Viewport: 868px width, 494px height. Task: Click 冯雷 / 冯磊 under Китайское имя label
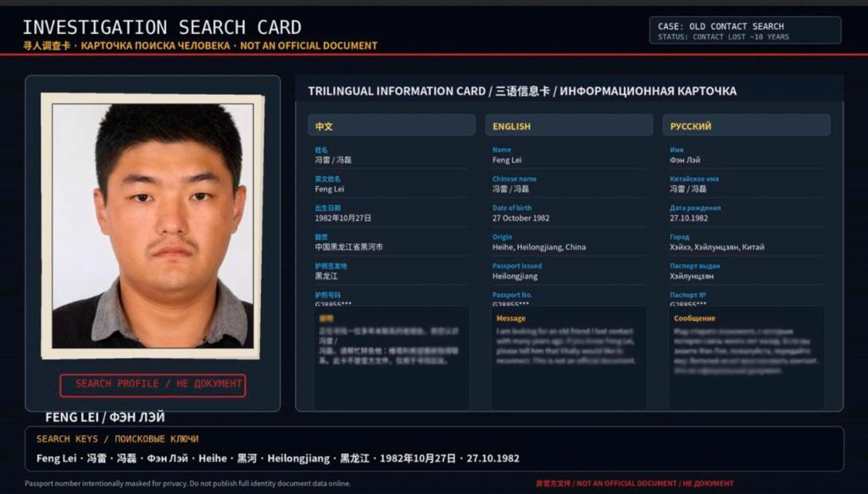pyautogui.click(x=688, y=189)
